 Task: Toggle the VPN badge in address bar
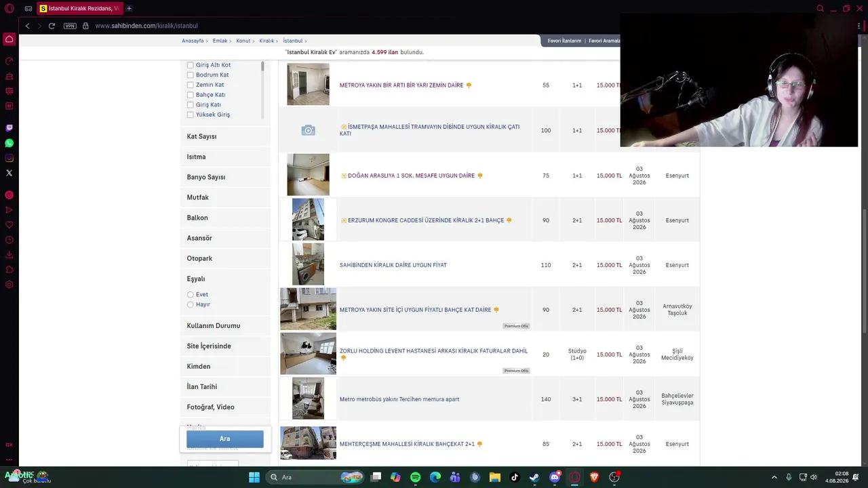pos(70,26)
